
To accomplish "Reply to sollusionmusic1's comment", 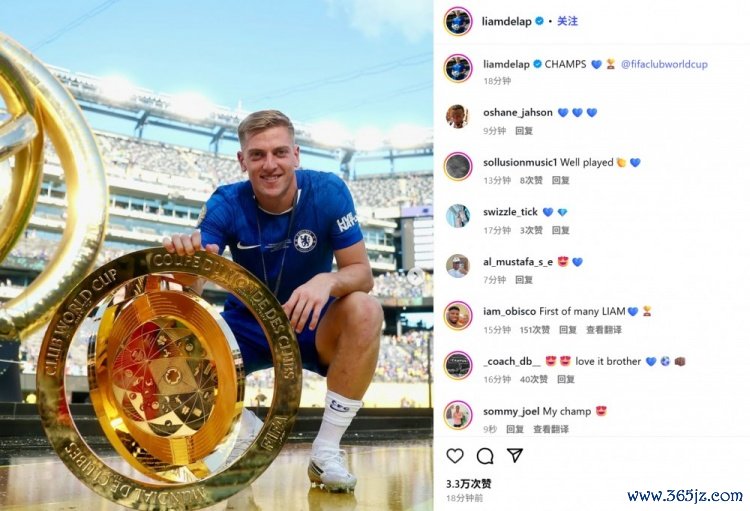I will 561,180.
